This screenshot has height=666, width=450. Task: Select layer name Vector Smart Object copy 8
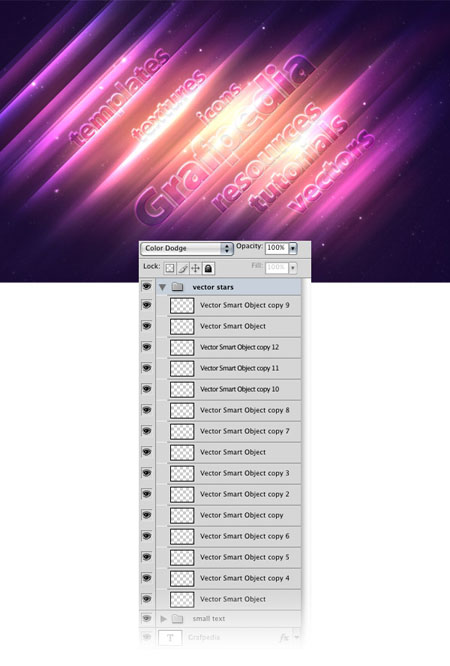click(x=245, y=410)
